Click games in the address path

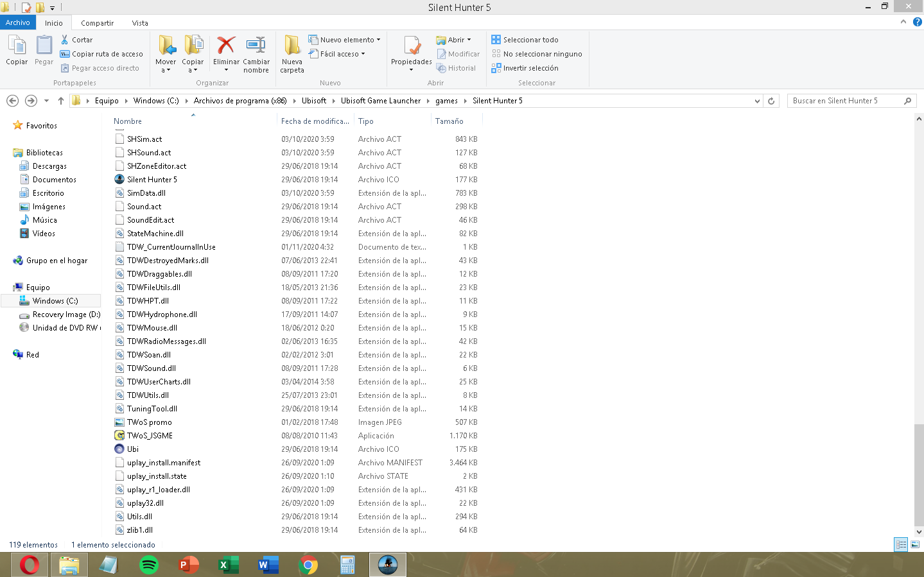446,101
